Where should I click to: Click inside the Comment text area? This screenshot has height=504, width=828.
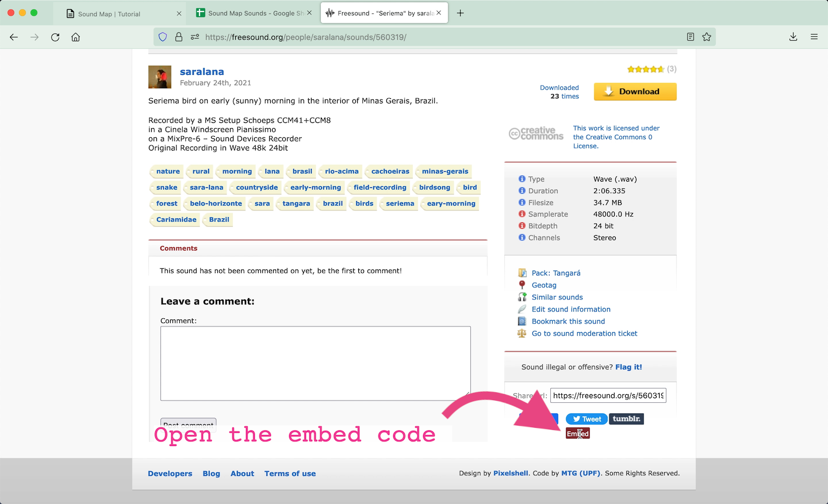click(315, 363)
